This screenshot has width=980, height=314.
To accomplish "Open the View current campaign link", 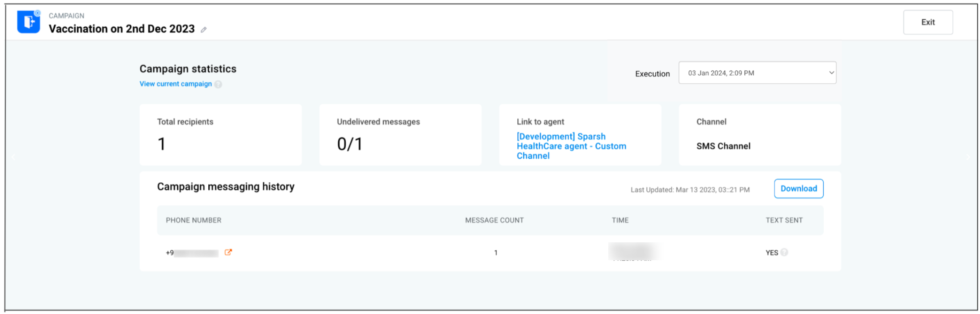I will (x=176, y=84).
